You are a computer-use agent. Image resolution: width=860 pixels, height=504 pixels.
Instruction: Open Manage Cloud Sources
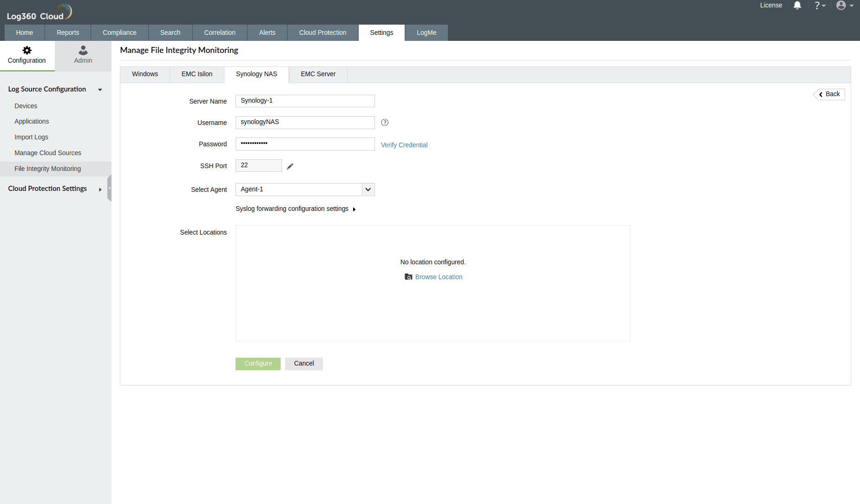(48, 153)
